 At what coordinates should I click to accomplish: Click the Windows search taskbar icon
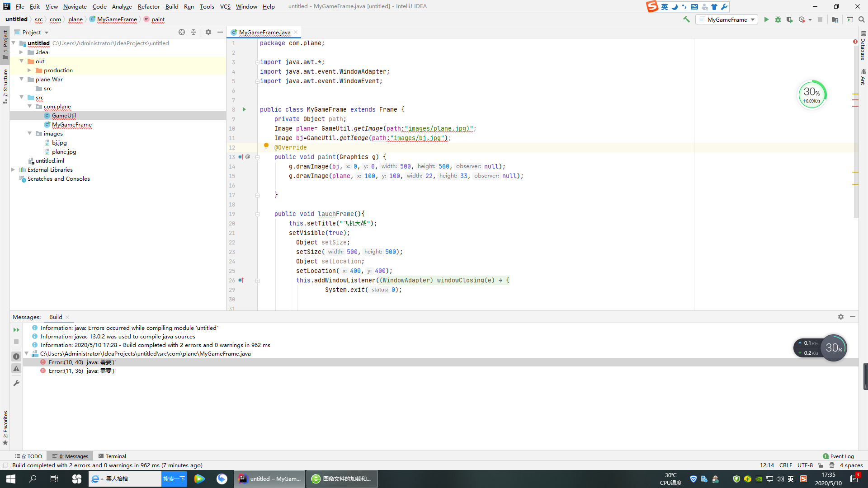tap(33, 479)
